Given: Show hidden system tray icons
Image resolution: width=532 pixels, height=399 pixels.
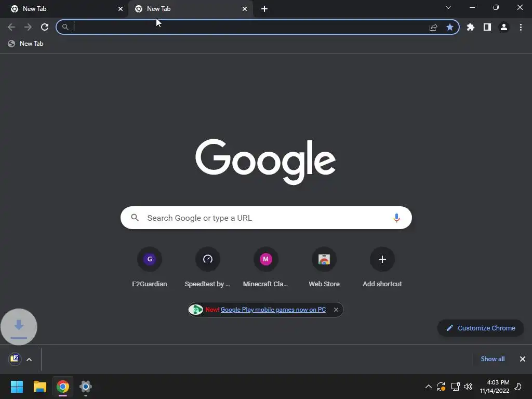Looking at the screenshot, I should [429, 387].
